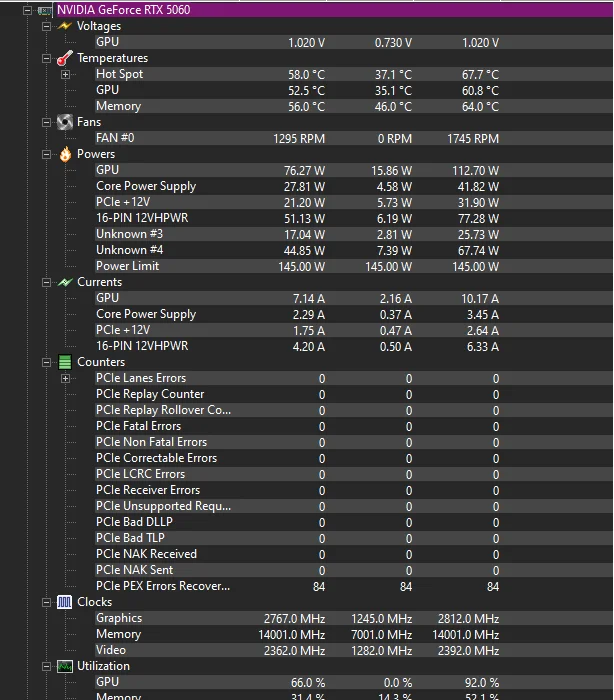Select the Powers category label
Image resolution: width=614 pixels, height=700 pixels.
click(x=96, y=154)
